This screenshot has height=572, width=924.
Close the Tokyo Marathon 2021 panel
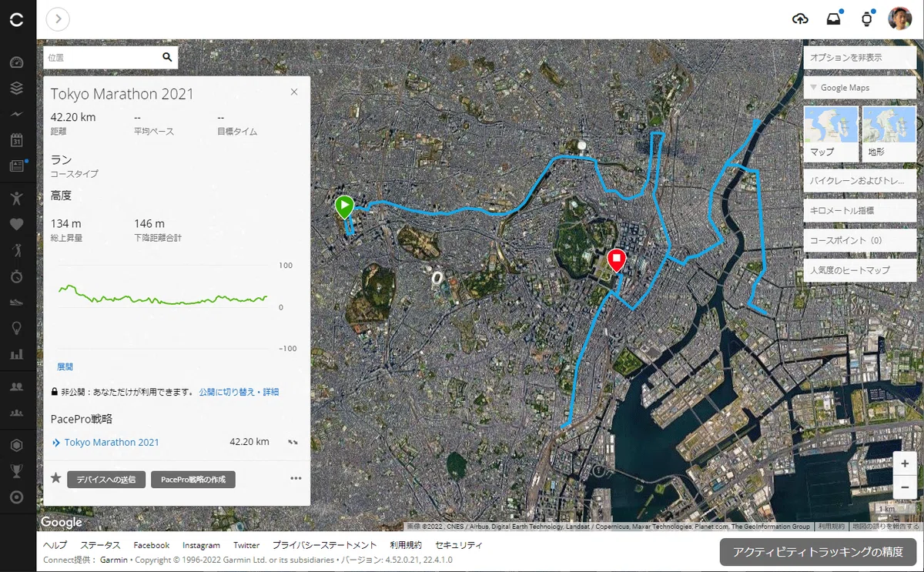click(x=293, y=92)
